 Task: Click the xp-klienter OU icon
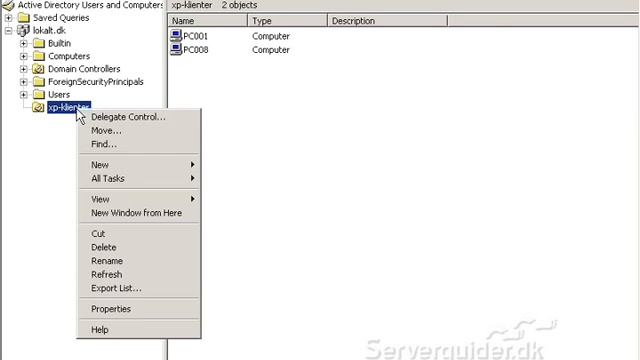38,107
